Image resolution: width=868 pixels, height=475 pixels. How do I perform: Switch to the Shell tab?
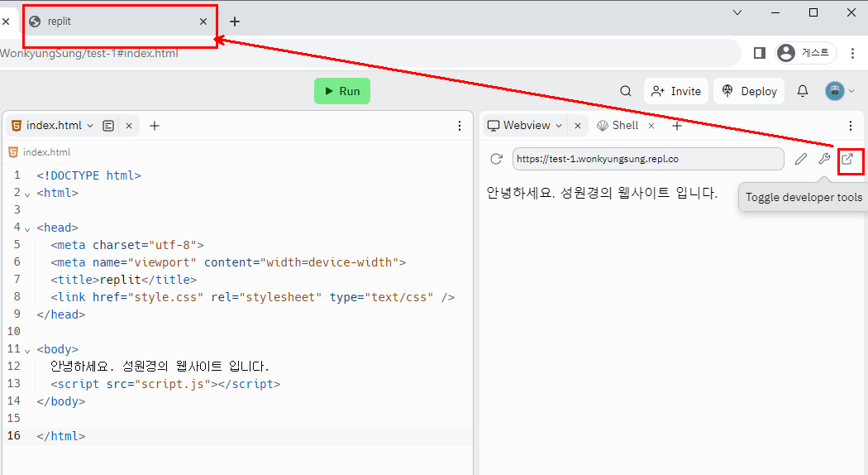618,126
